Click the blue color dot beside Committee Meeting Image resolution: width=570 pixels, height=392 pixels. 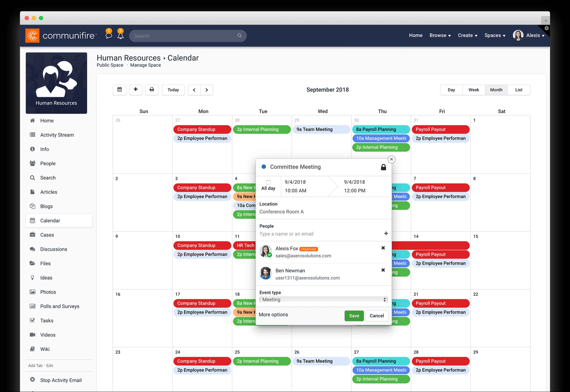(x=264, y=166)
